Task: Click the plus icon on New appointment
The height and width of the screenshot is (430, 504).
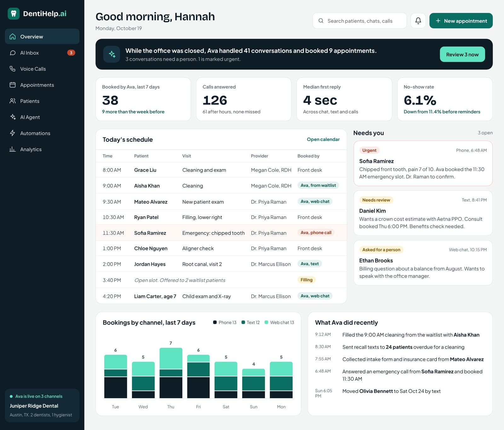Action: tap(438, 21)
